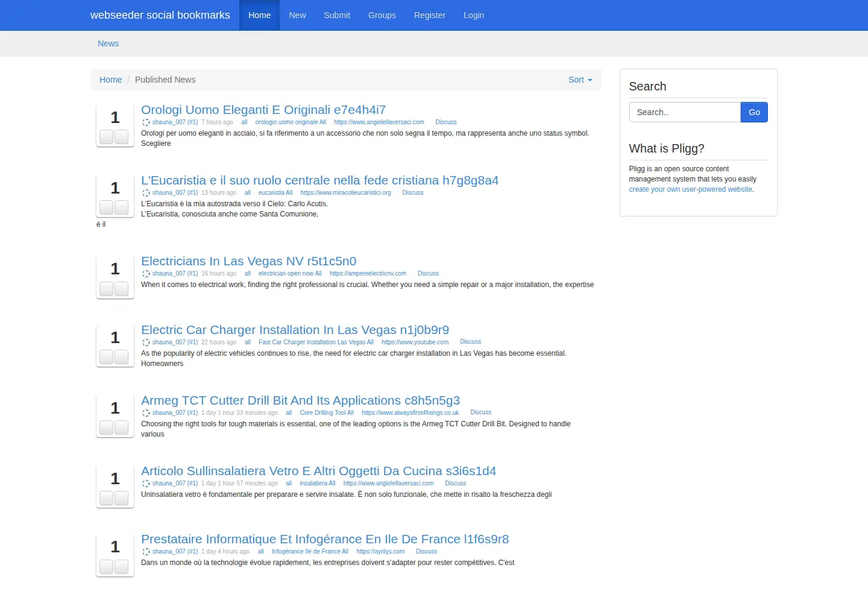Screen dimensions: 868x603
Task: Open the Fast Car Charger Installation Las Vegas tag
Action: click(x=316, y=343)
